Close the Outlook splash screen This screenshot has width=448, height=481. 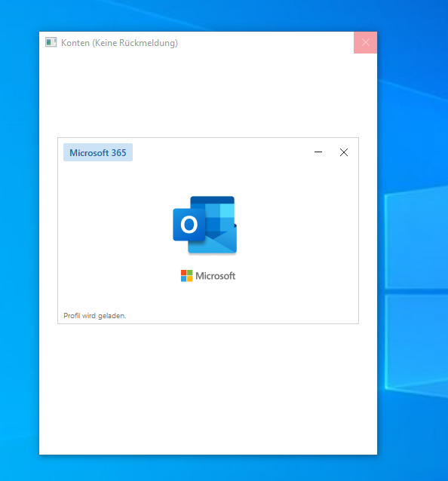click(x=344, y=152)
